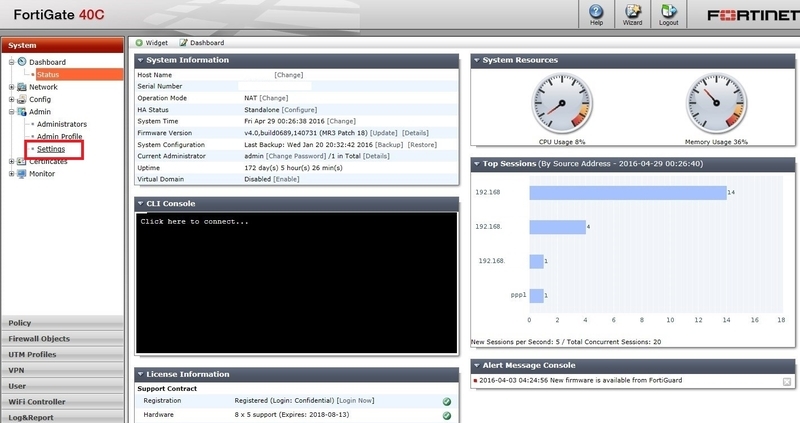The height and width of the screenshot is (423, 800).
Task: Click the Fortinet logo
Action: pyautogui.click(x=753, y=15)
